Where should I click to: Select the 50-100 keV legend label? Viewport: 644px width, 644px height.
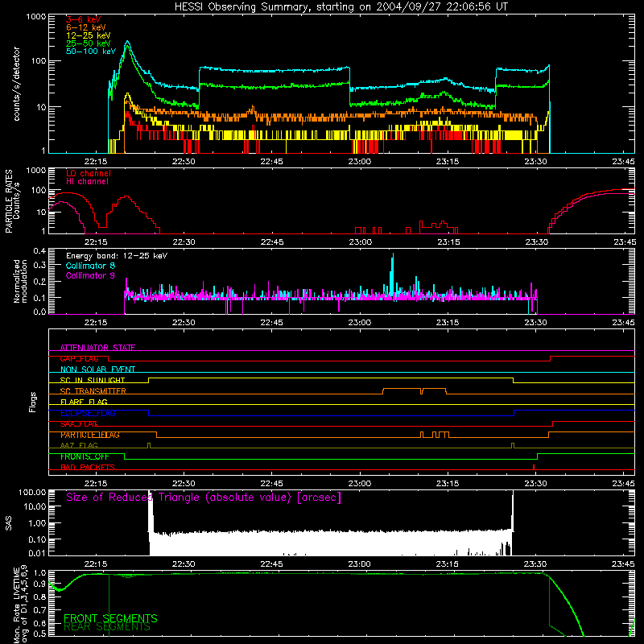91,52
